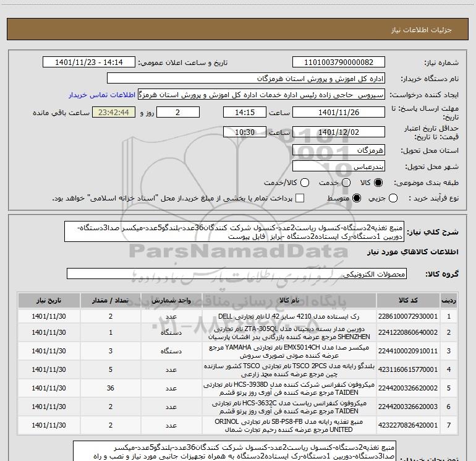Screen dimensions: 476x461
Task: Click goods group field محصولات الکترونیکی
Action: (237, 274)
